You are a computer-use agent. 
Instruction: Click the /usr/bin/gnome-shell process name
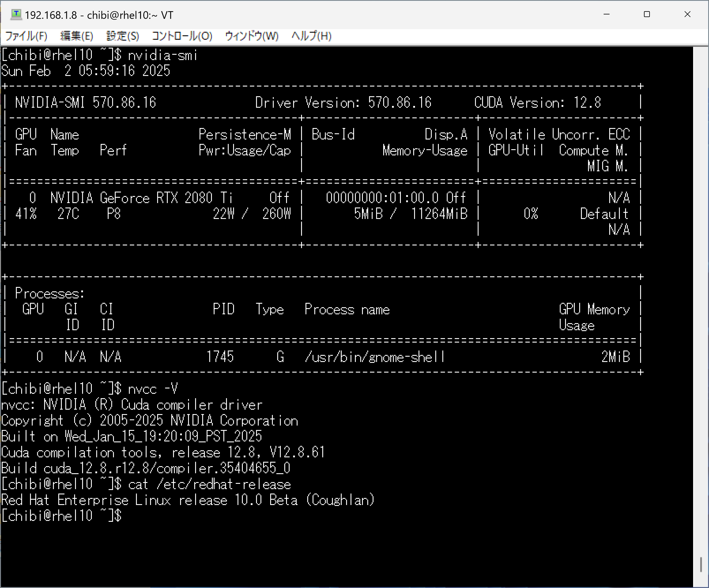[375, 357]
